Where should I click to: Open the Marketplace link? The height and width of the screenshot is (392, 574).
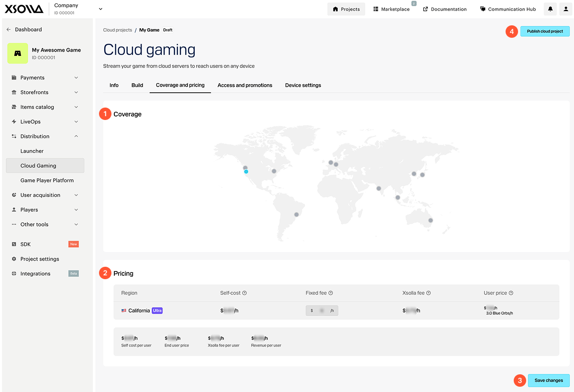[x=391, y=9]
